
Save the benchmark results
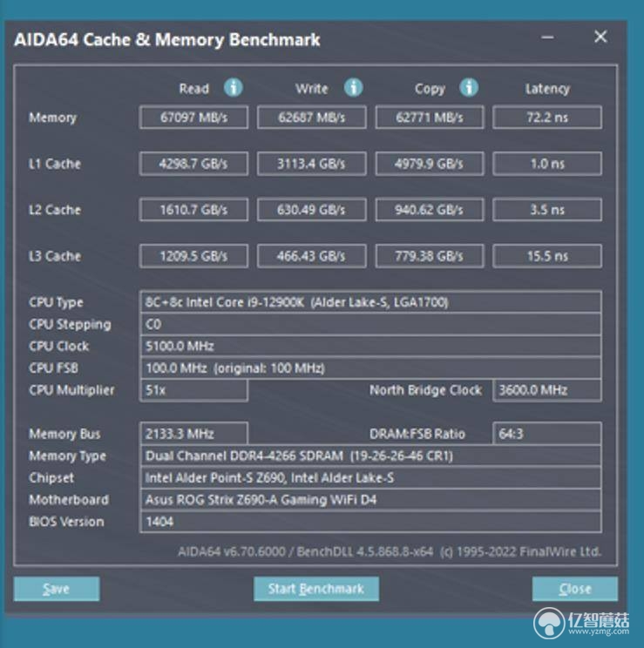tap(57, 589)
